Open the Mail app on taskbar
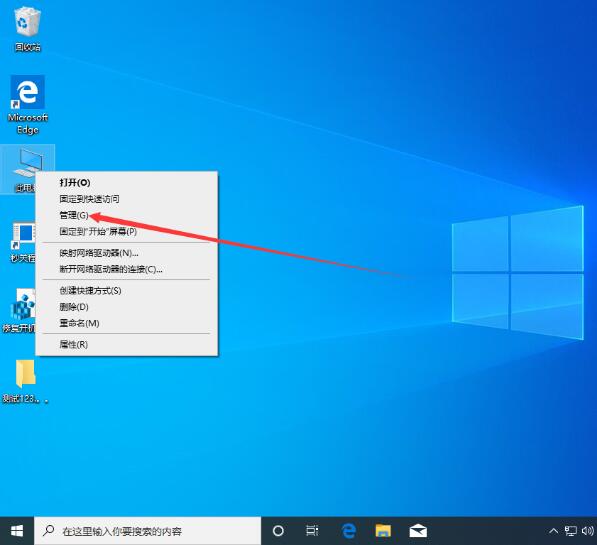 coord(418,531)
